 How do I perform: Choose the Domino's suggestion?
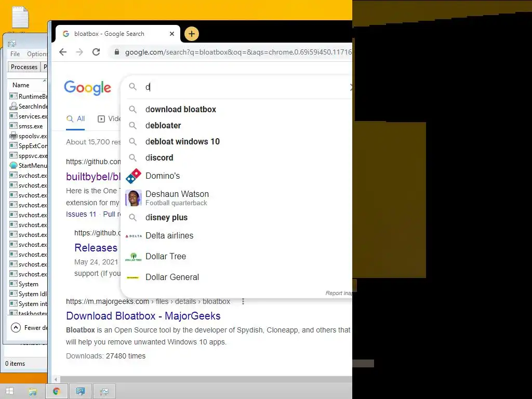coord(163,176)
